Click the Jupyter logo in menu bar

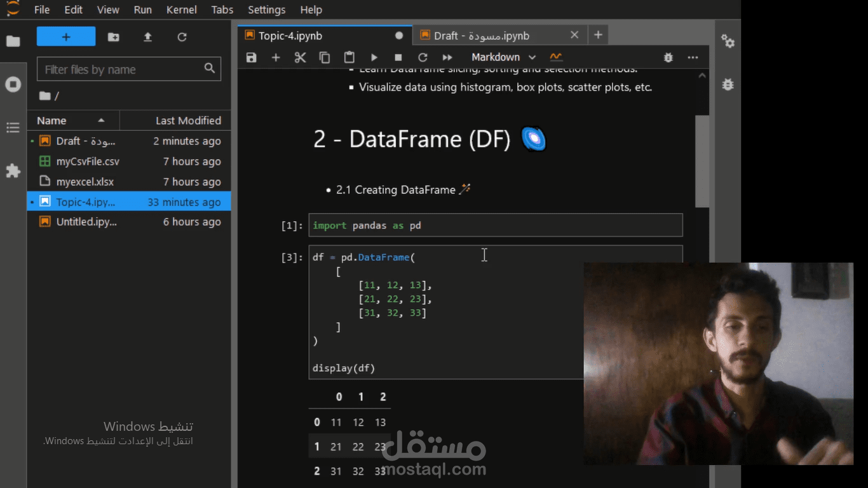[13, 9]
